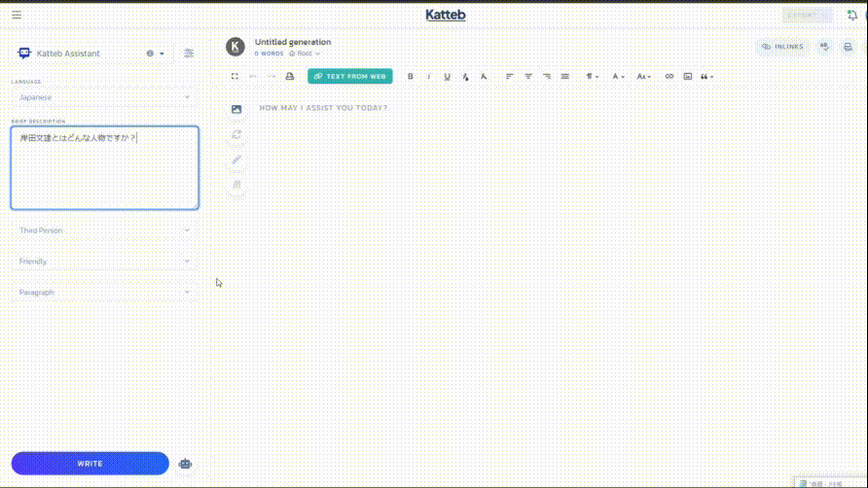Click the pencil edit icon
868x488 pixels.
(x=236, y=159)
